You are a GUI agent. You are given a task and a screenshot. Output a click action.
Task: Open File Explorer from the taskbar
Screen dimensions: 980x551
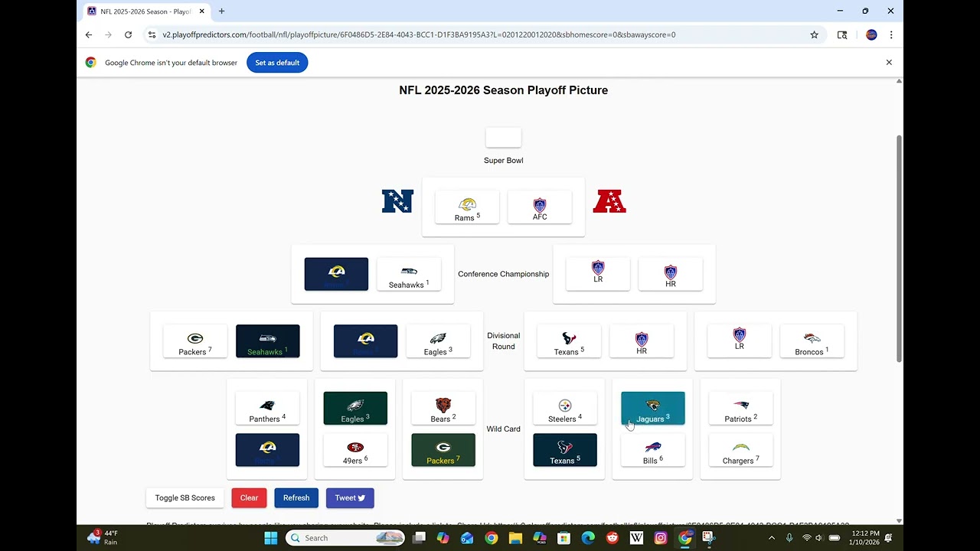[515, 538]
